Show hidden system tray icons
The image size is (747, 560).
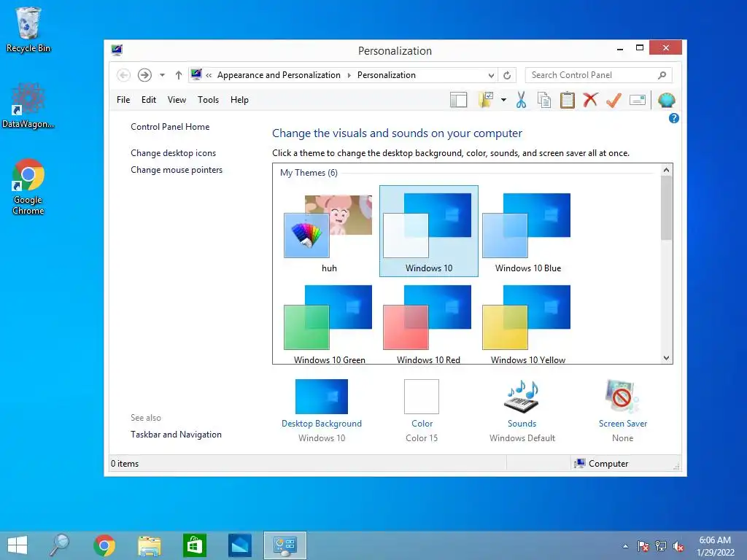click(625, 546)
